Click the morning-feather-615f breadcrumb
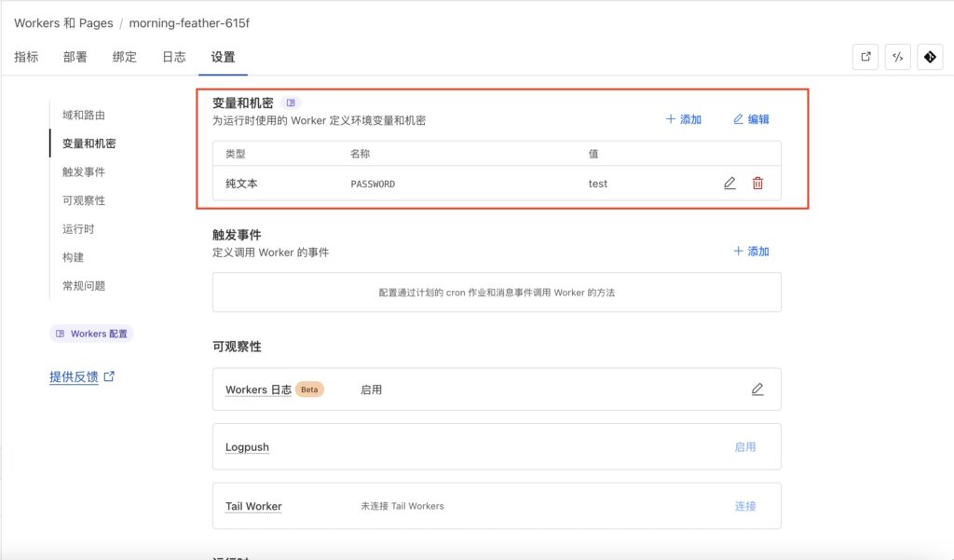The width and height of the screenshot is (954, 560). (x=189, y=23)
